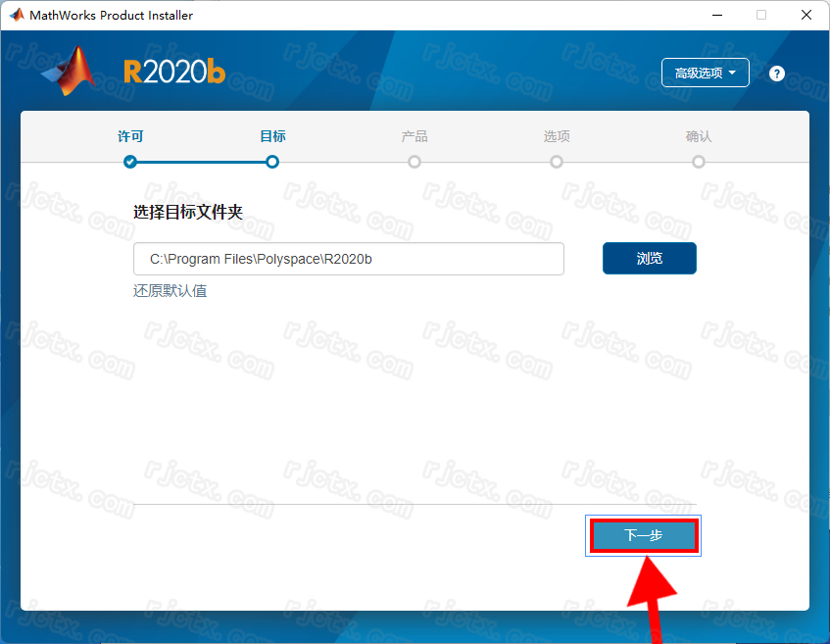
Task: Click the MathWorks icon in the title bar
Action: pos(16,15)
